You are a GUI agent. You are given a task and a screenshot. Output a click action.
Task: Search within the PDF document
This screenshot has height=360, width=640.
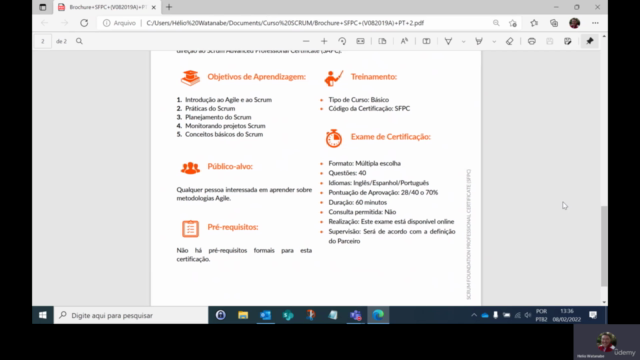(x=79, y=41)
